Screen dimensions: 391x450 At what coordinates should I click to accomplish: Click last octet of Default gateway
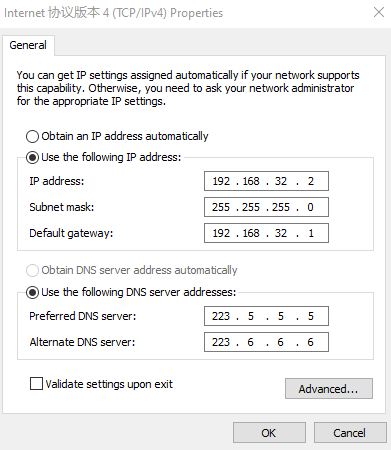pos(311,233)
